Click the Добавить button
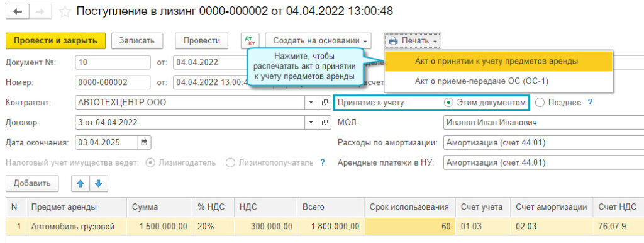Viewport: 644px width, 243px height. coord(32,184)
